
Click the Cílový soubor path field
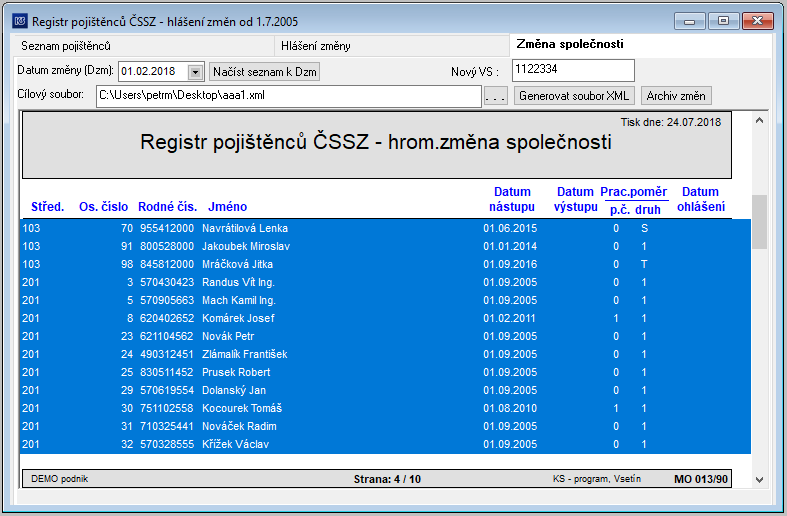[x=289, y=96]
